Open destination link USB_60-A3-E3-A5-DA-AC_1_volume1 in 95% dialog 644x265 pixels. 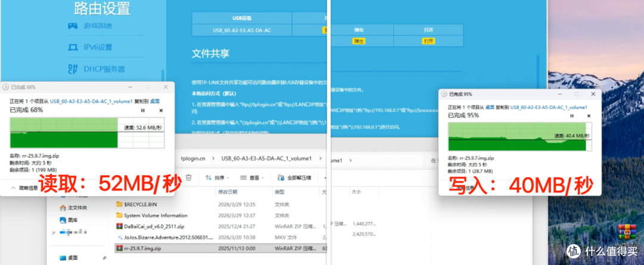[x=549, y=107]
